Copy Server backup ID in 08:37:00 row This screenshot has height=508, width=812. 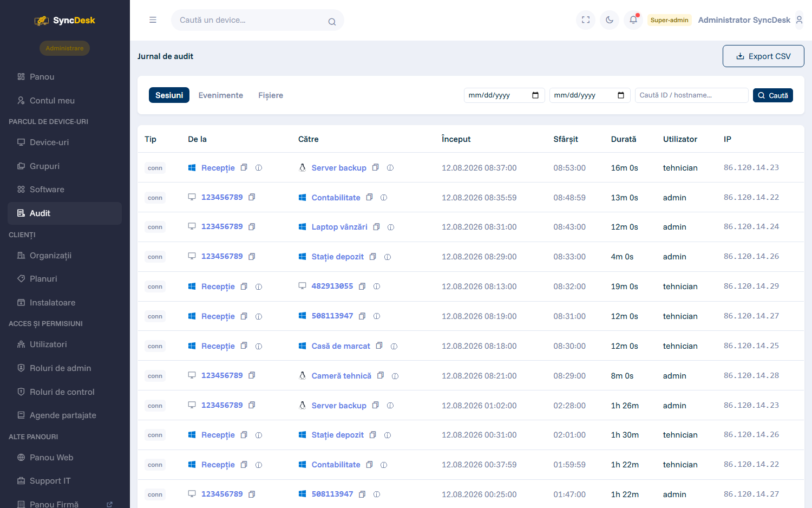click(x=376, y=167)
